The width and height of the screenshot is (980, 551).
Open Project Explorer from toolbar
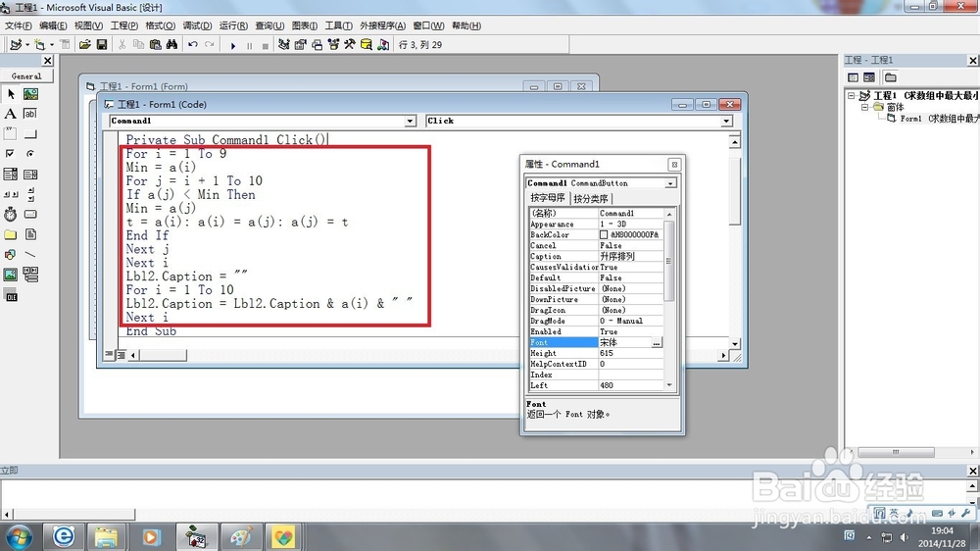pos(284,44)
